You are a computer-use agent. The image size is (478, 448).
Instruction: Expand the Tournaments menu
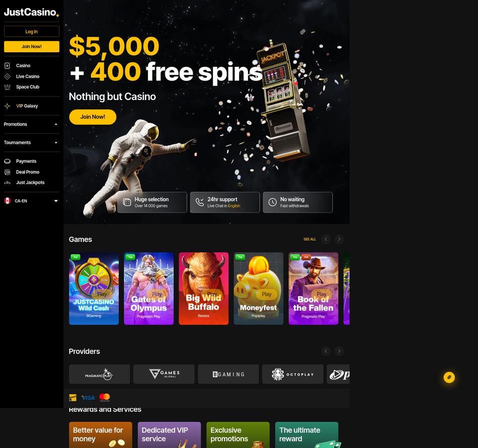click(31, 143)
